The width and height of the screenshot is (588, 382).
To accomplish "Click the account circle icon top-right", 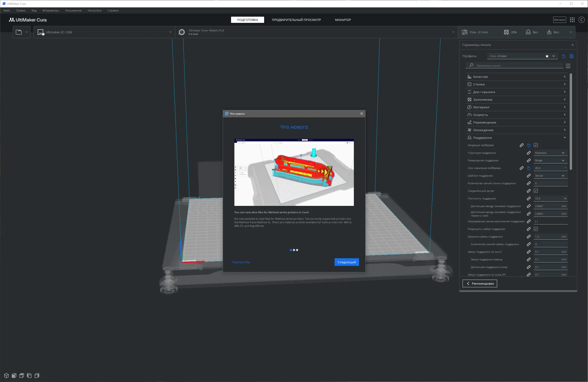I will [x=582, y=20].
